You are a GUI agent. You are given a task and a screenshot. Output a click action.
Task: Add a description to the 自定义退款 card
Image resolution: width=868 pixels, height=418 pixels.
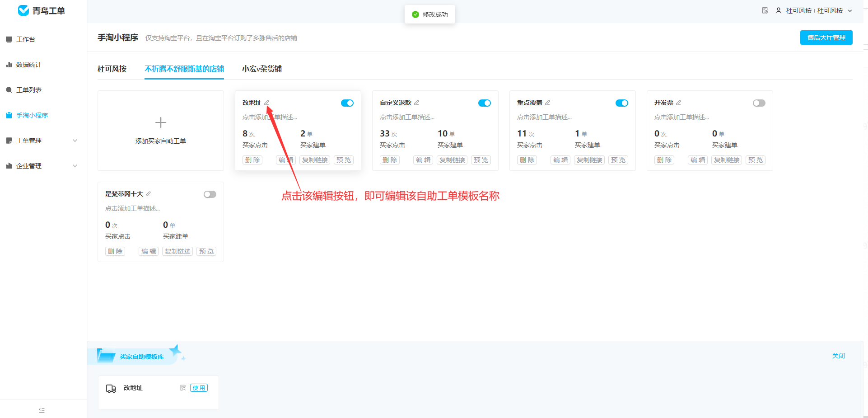coord(407,117)
